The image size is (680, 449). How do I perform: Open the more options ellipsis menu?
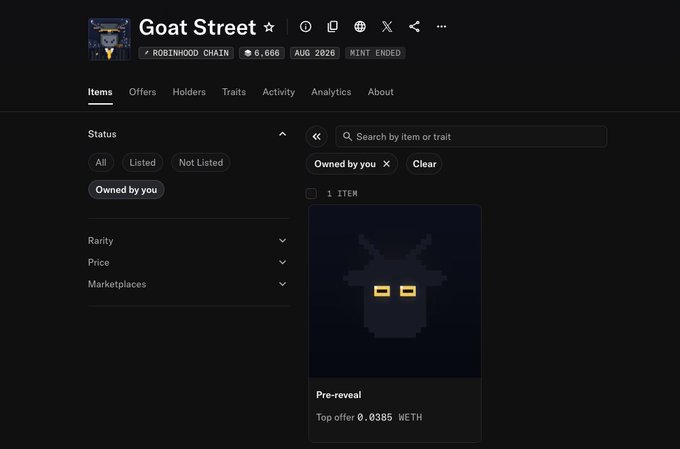click(441, 27)
